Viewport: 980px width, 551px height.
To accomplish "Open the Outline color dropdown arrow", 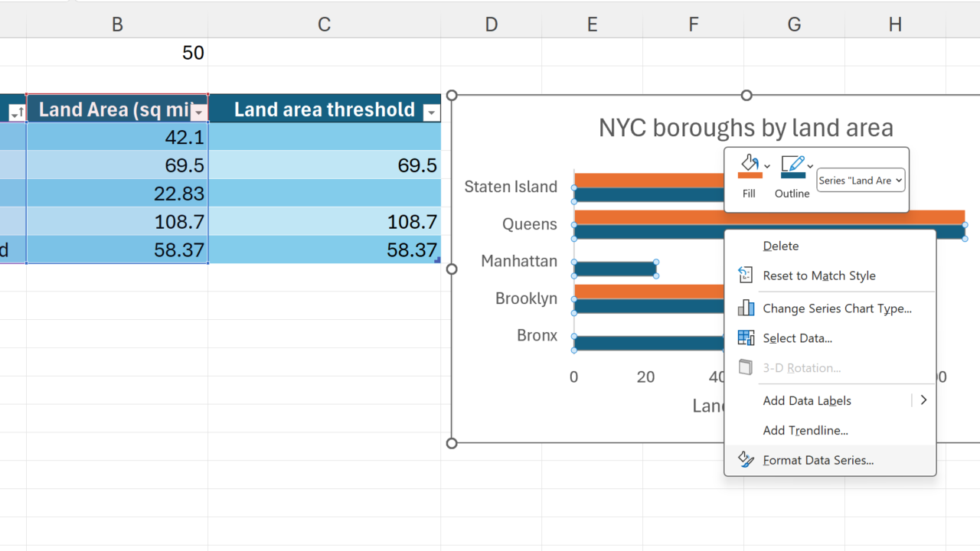I will [810, 166].
